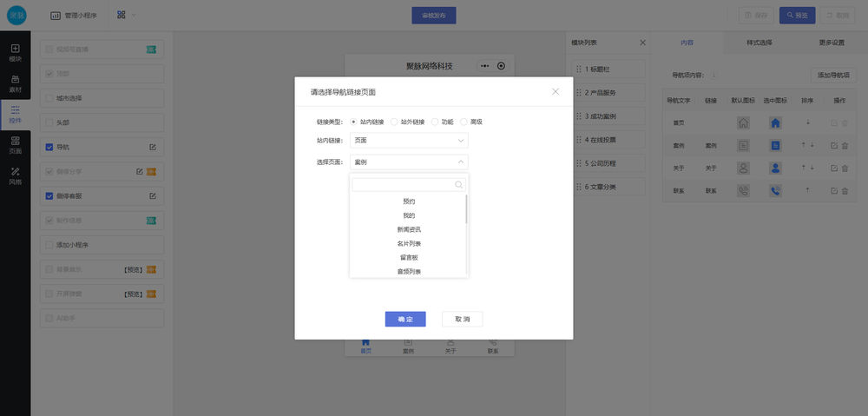
Task: Click the default person icon for 关于
Action: pos(744,168)
